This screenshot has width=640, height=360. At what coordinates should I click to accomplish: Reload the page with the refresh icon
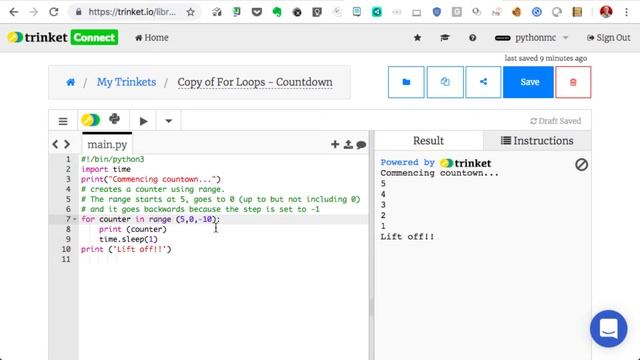[53, 12]
